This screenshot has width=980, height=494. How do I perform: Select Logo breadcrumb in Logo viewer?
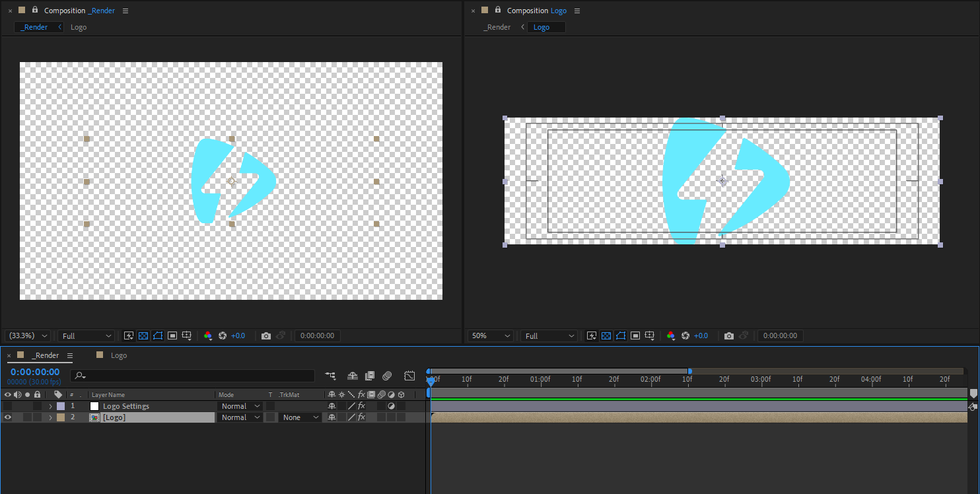click(542, 27)
